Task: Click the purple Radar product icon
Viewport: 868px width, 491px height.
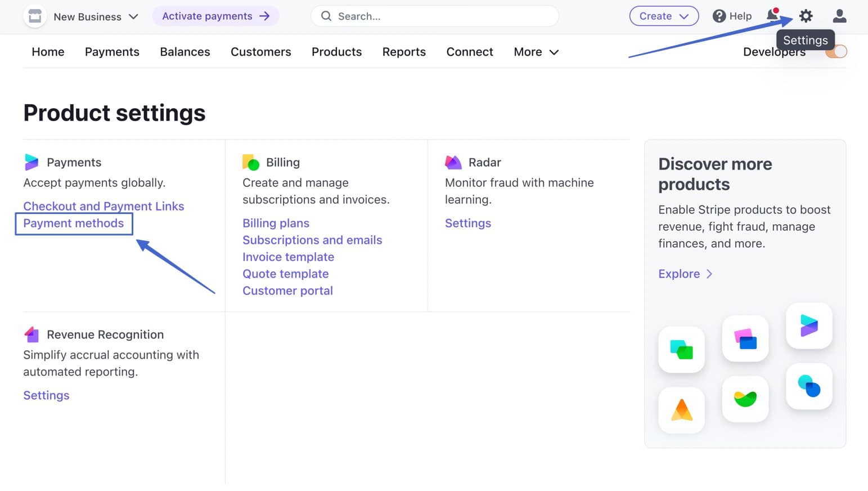Action: tap(453, 162)
